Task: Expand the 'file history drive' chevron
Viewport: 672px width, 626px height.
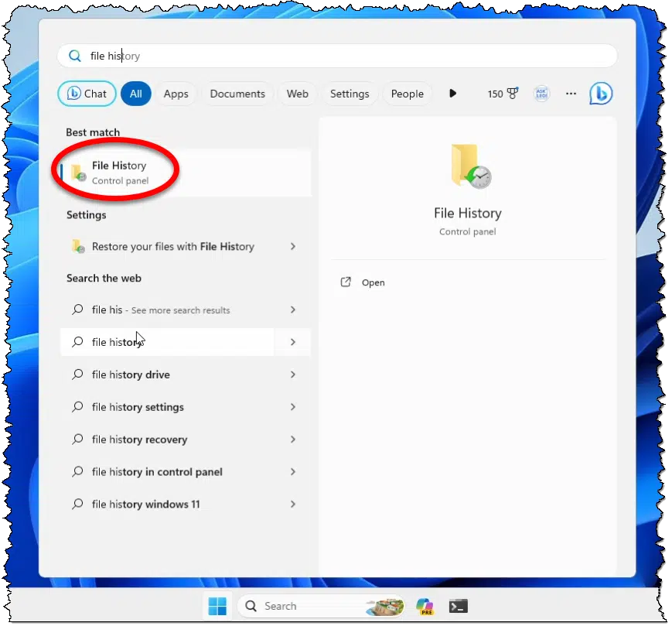Action: [x=293, y=375]
